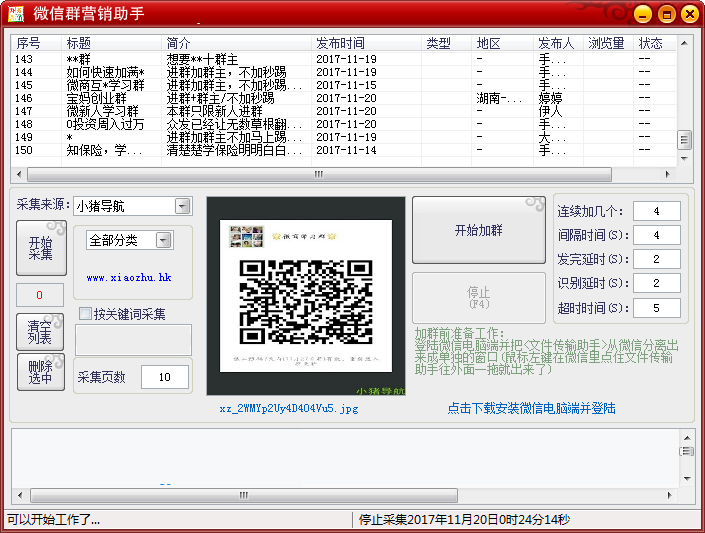Sort by the 发布时间 column header
The width and height of the screenshot is (705, 533).
[x=366, y=43]
